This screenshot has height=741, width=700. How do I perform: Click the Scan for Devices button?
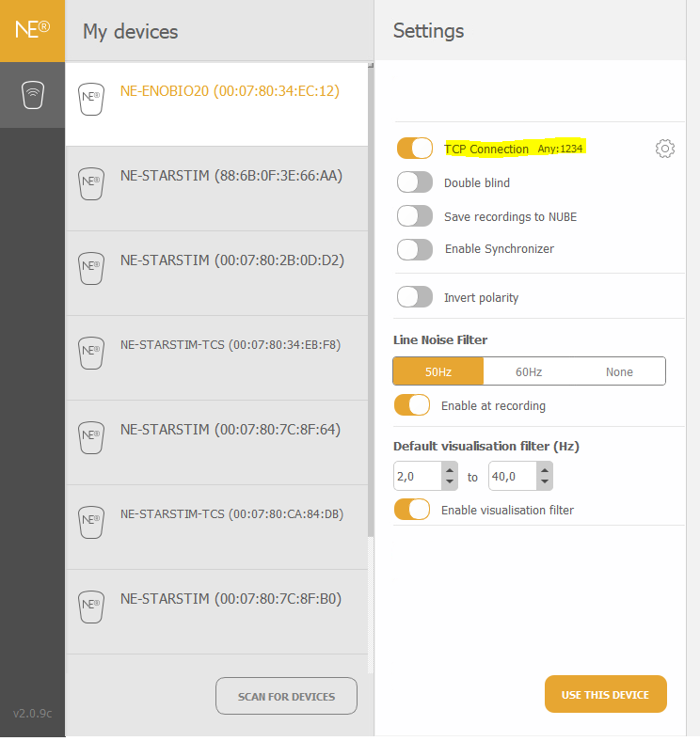[x=286, y=696]
